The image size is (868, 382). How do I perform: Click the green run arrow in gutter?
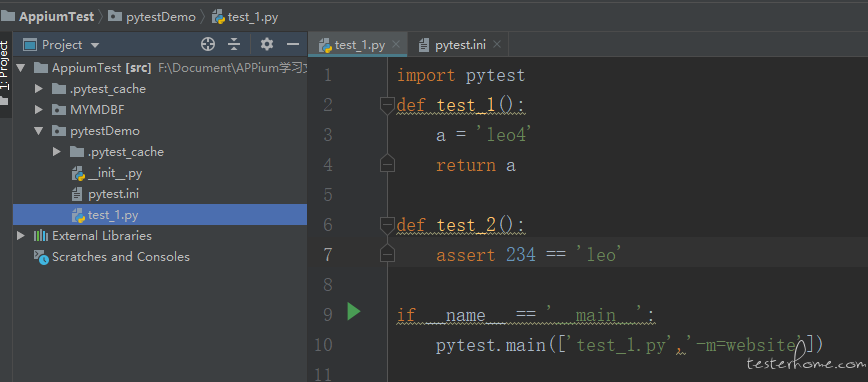click(x=353, y=311)
